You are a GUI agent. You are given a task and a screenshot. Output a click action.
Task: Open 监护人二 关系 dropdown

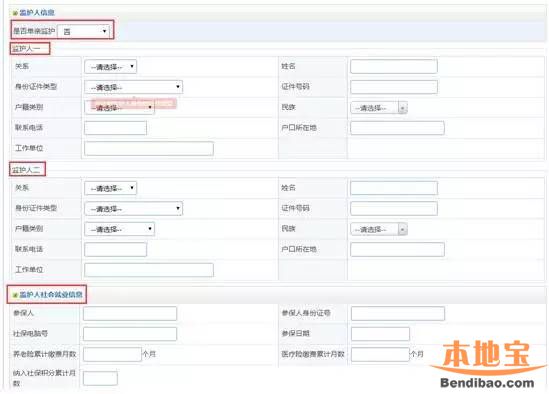pos(110,188)
